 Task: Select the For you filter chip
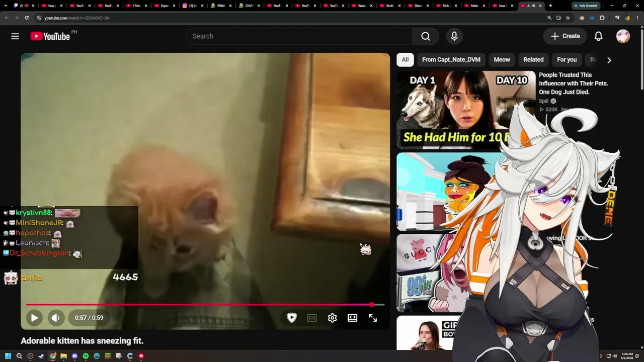[x=567, y=60]
